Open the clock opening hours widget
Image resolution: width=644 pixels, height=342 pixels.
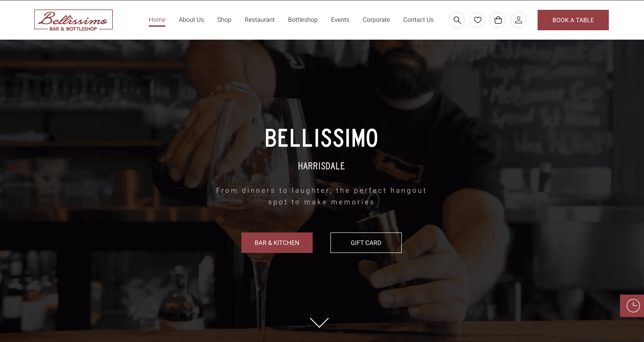pos(633,306)
